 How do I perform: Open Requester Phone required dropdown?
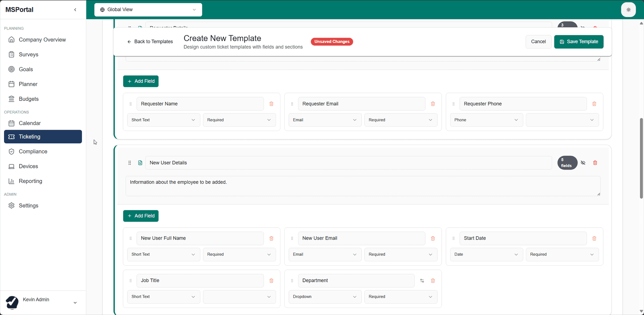[562, 120]
